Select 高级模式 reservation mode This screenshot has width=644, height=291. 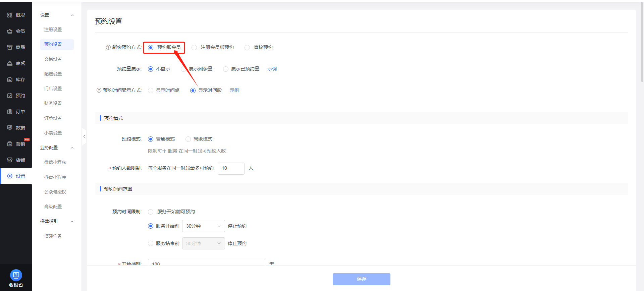coord(188,139)
